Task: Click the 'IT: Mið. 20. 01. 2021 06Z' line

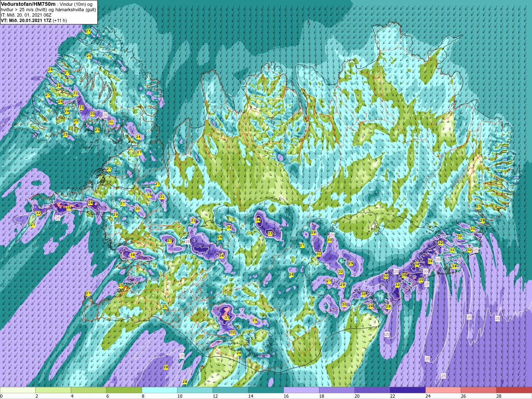Action: [26, 15]
